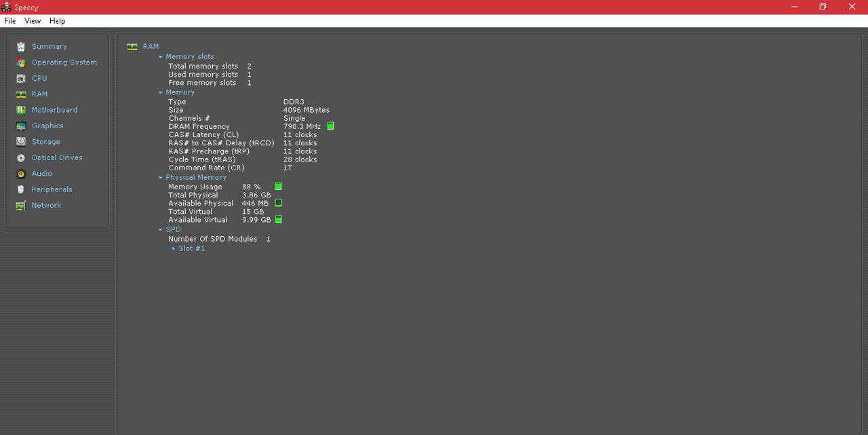Click the Peripherals mouse icon
Image resolution: width=868 pixels, height=435 pixels.
click(21, 189)
